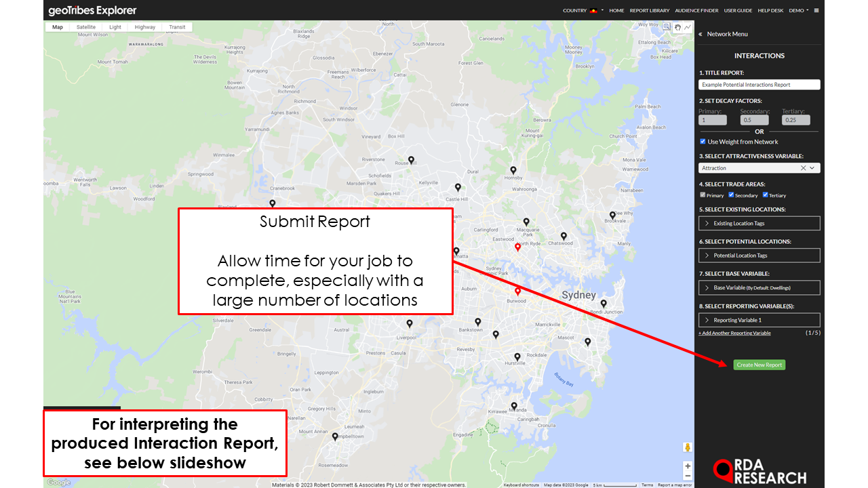Click the red Burwood marker
868x488 pixels.
(517, 291)
